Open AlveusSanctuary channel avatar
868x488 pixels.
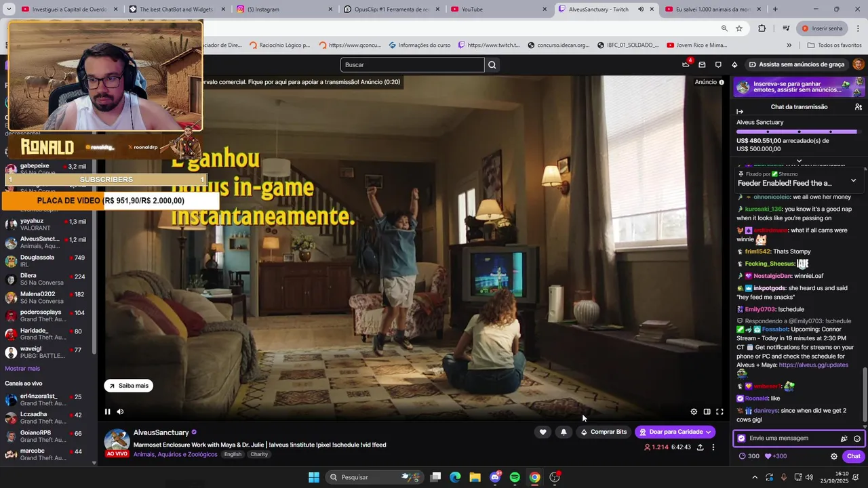pyautogui.click(x=117, y=441)
